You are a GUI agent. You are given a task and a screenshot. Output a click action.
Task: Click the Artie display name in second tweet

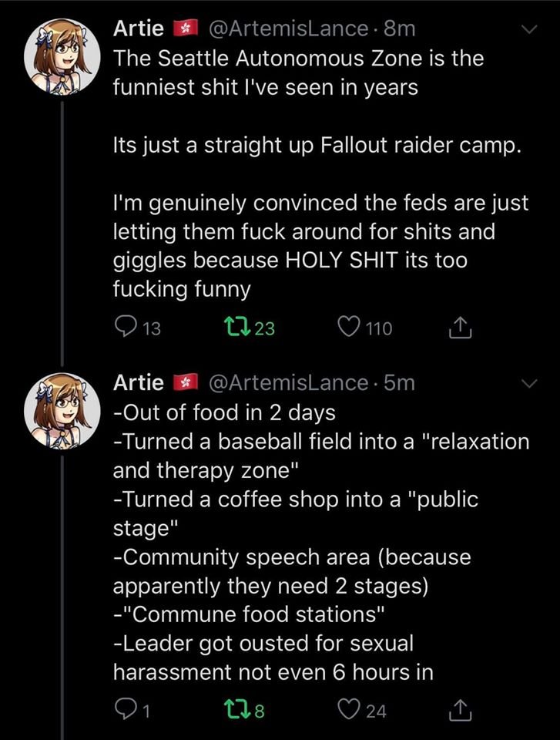pyautogui.click(x=139, y=382)
